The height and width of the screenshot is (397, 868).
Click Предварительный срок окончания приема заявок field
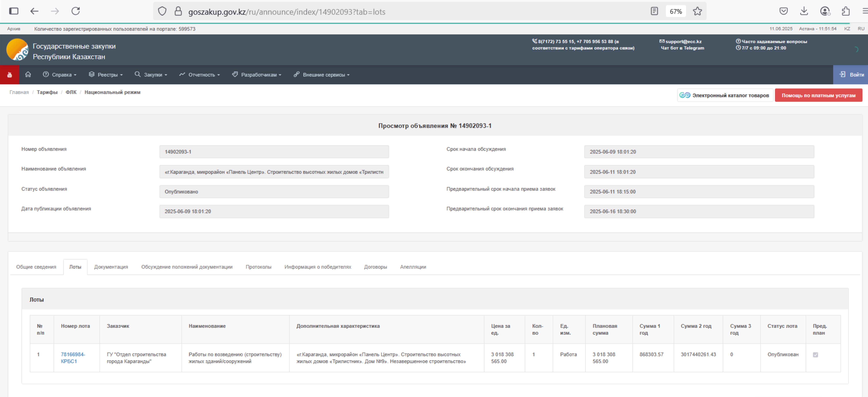click(699, 211)
